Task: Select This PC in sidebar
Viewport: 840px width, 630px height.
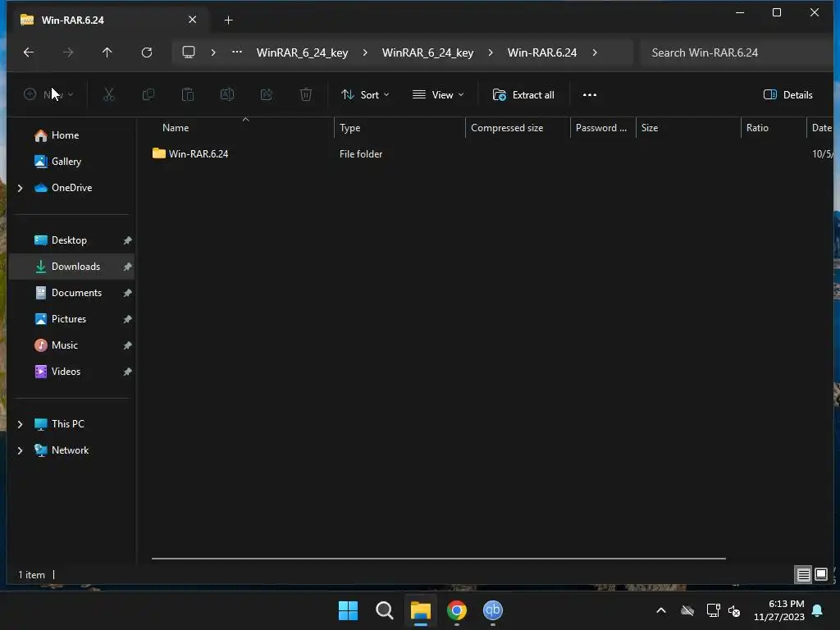Action: coord(68,424)
